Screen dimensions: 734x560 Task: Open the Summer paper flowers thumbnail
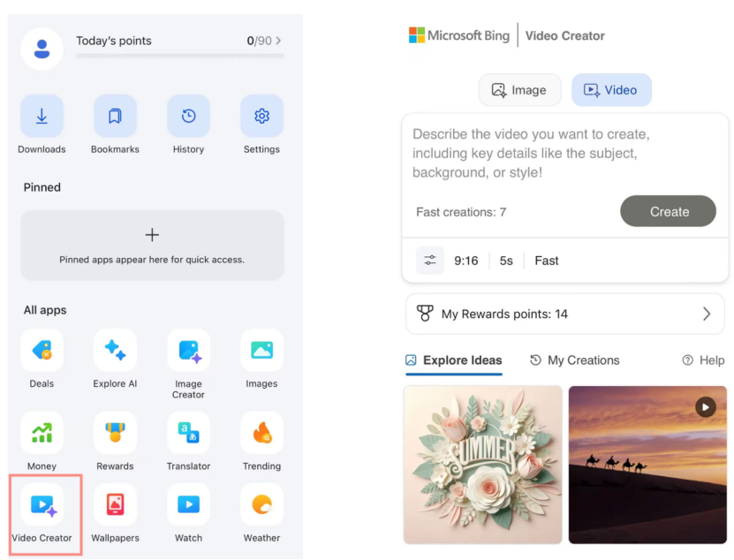pyautogui.click(x=482, y=465)
